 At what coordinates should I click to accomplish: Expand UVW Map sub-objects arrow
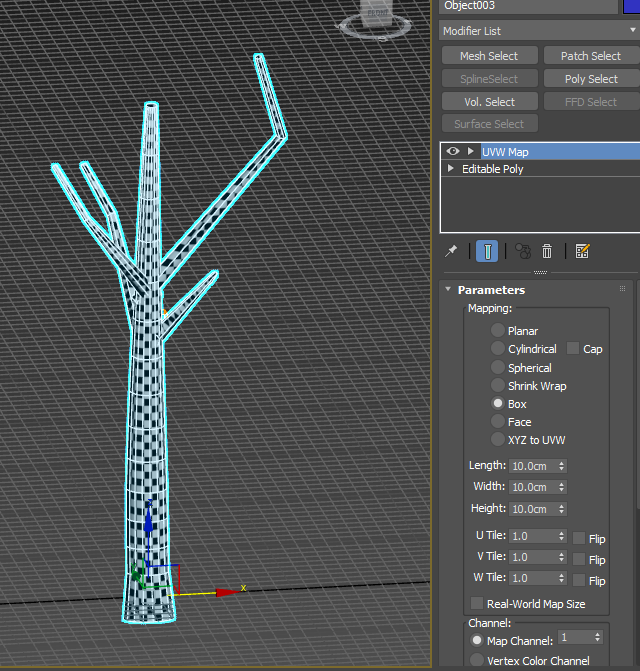pyautogui.click(x=470, y=151)
